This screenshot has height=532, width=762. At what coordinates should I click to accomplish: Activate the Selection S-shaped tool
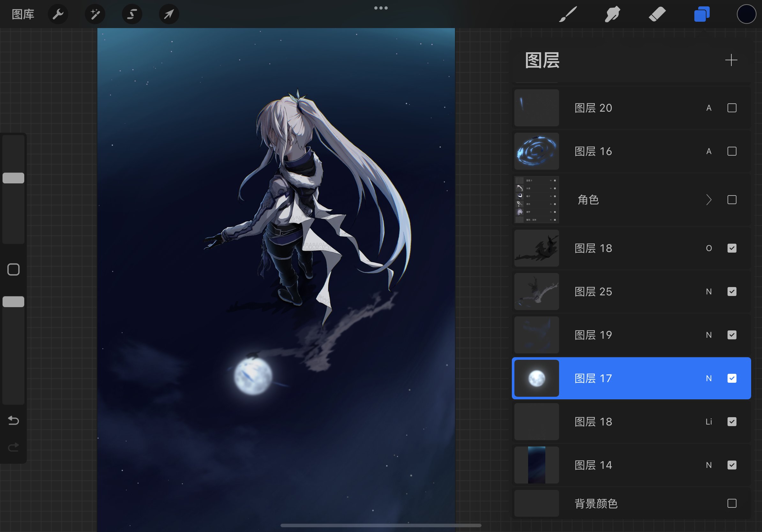click(x=132, y=14)
